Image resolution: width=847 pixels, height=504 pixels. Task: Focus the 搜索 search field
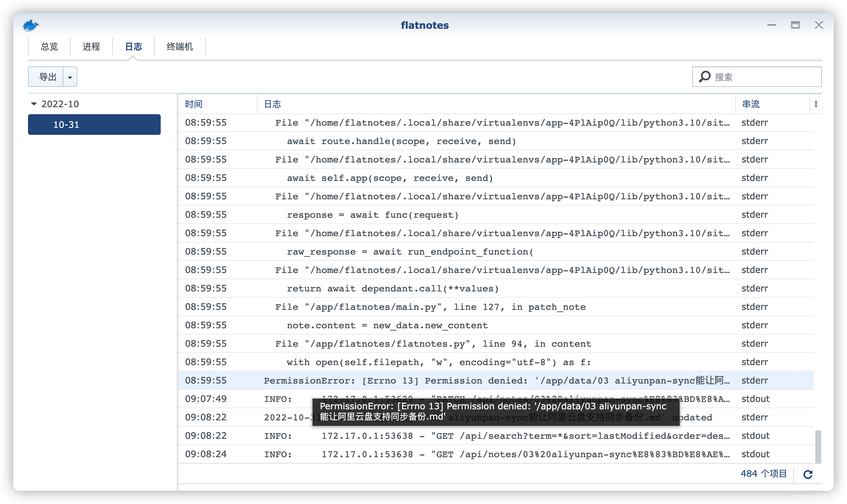pyautogui.click(x=757, y=77)
